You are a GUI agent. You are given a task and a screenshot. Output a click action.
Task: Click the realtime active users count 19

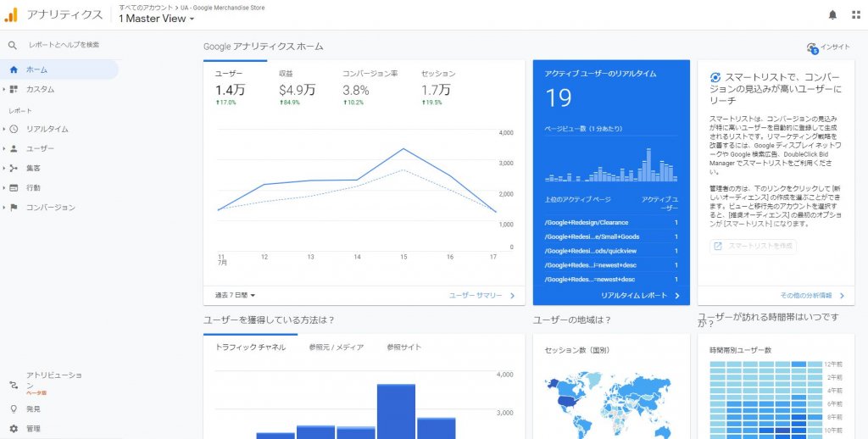(x=558, y=98)
